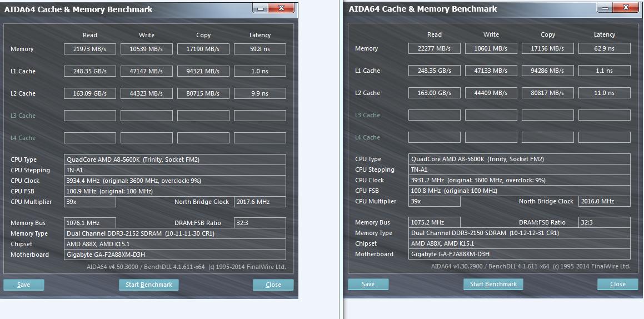Close right window via title bar X
The image size is (644, 319).
click(626, 8)
